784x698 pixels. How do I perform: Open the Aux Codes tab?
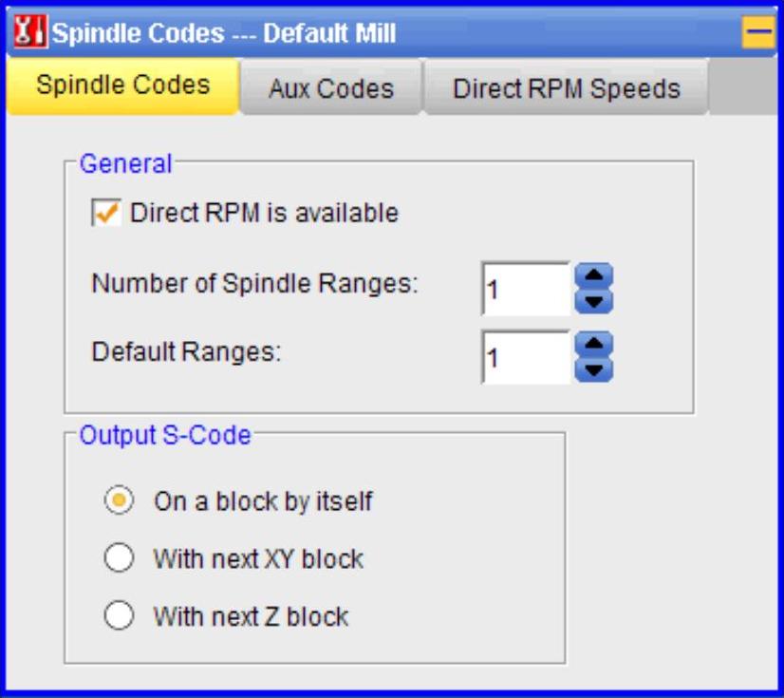(330, 89)
